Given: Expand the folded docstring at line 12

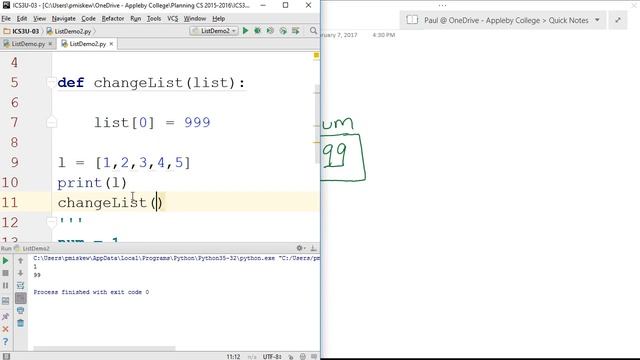Looking at the screenshot, I should click(51, 222).
